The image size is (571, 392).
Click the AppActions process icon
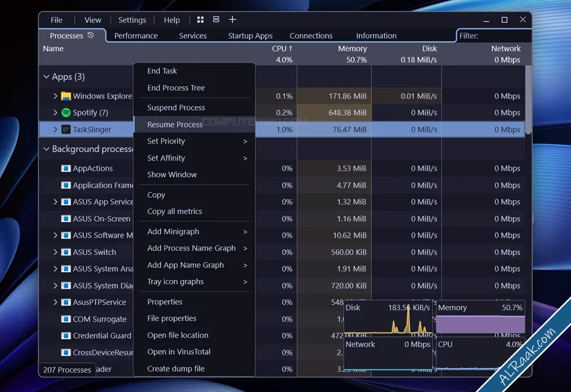(66, 168)
